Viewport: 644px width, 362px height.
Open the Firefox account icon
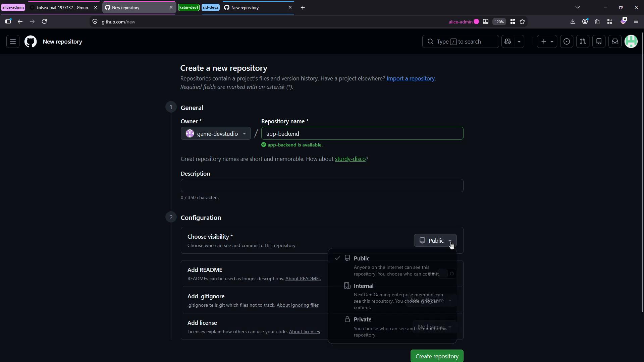click(585, 21)
